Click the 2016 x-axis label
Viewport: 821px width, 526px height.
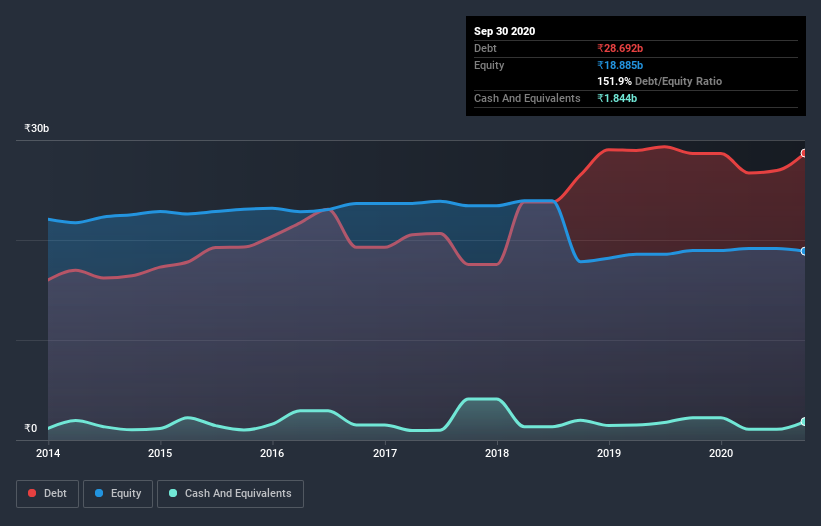tap(272, 453)
